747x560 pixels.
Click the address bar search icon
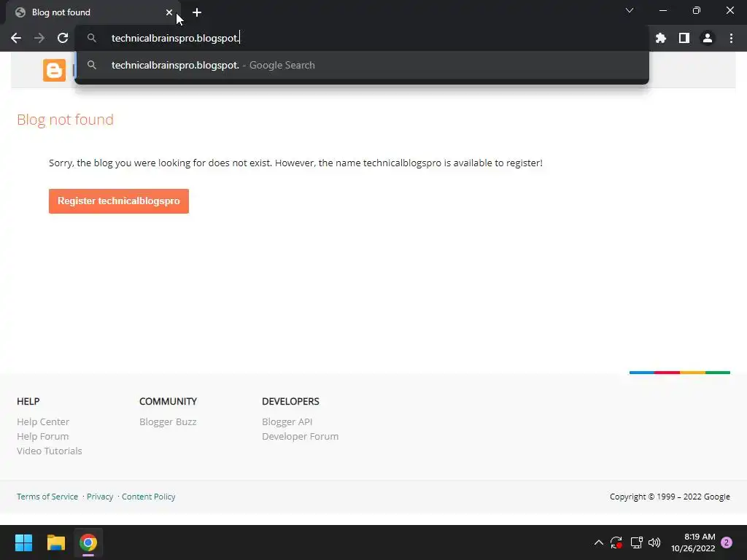(x=92, y=38)
